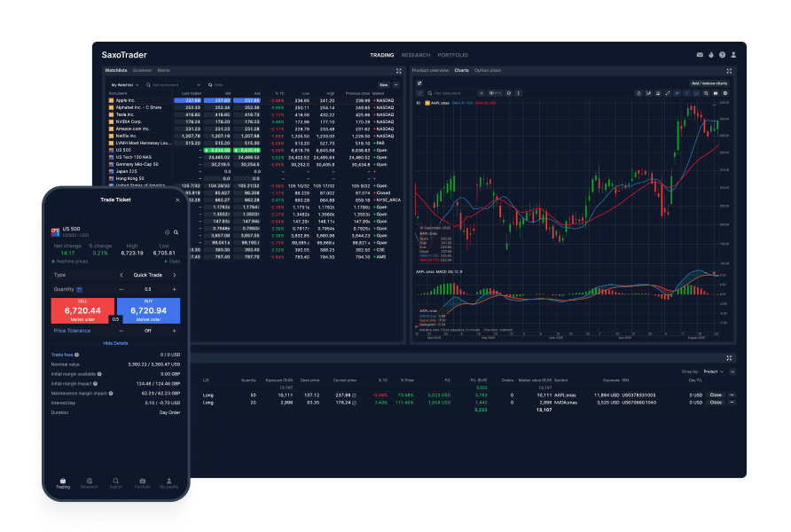Tap the Search icon in mobile bottom navigation
The width and height of the screenshot is (791, 532).
pyautogui.click(x=115, y=482)
